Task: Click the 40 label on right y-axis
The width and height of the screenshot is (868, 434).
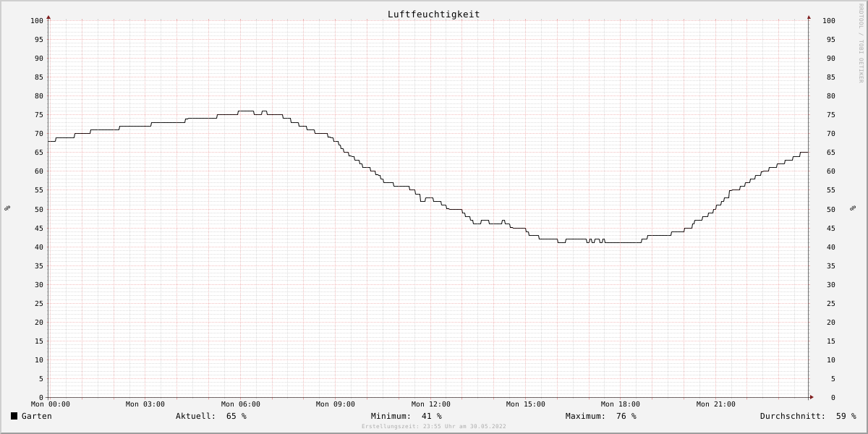Action: (830, 247)
